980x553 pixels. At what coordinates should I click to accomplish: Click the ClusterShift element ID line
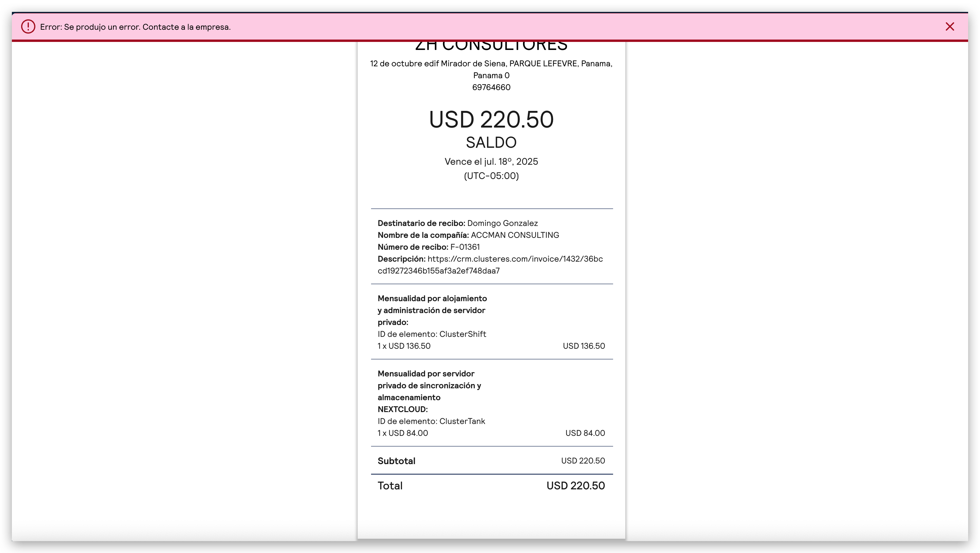tap(432, 334)
